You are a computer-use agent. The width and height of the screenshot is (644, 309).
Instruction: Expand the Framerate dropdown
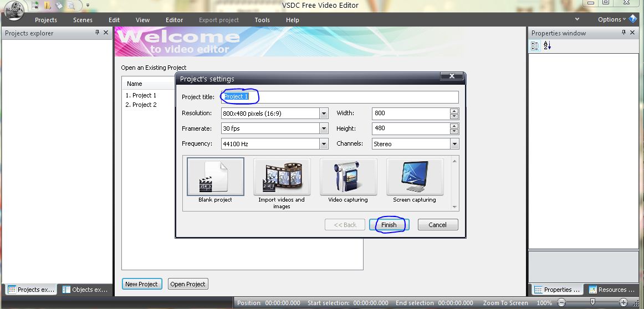coord(324,128)
